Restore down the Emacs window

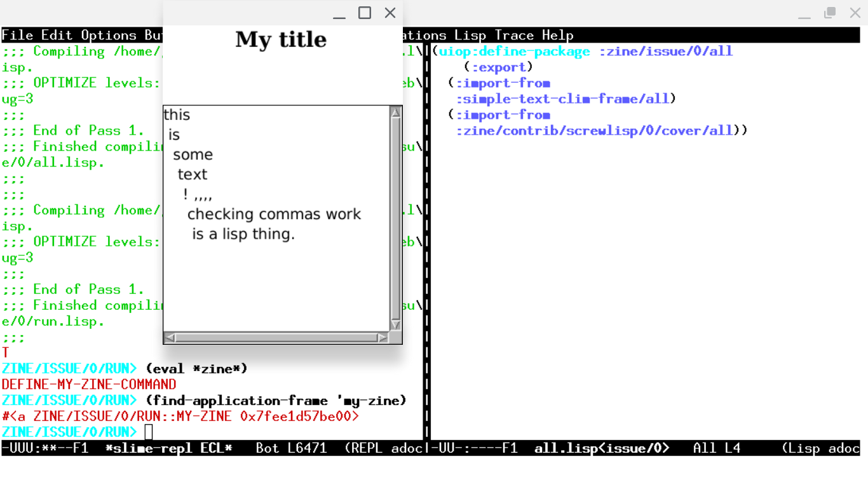pos(830,13)
